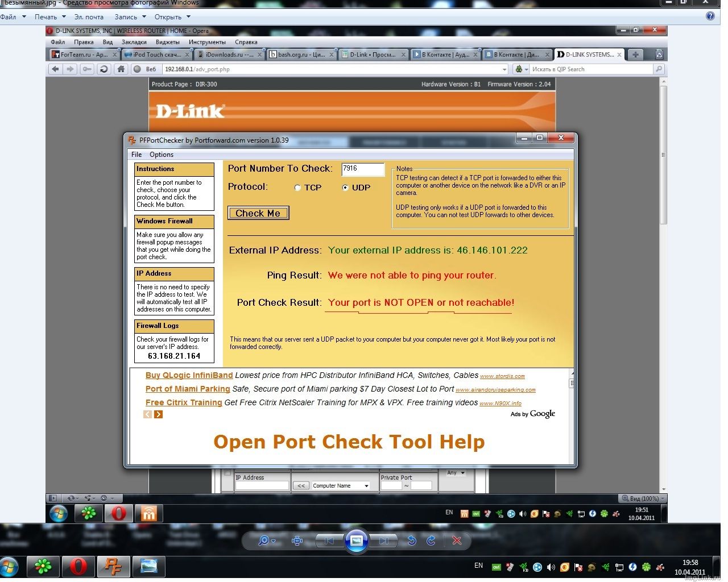Open Opera from the bottom taskbar
The height and width of the screenshot is (582, 728).
pos(78,567)
